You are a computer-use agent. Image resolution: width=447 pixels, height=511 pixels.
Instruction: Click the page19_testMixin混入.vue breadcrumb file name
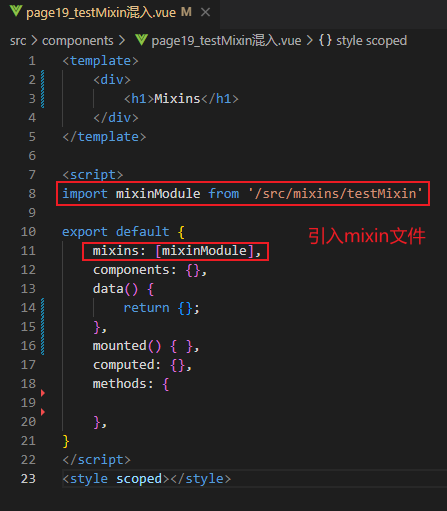[x=226, y=41]
